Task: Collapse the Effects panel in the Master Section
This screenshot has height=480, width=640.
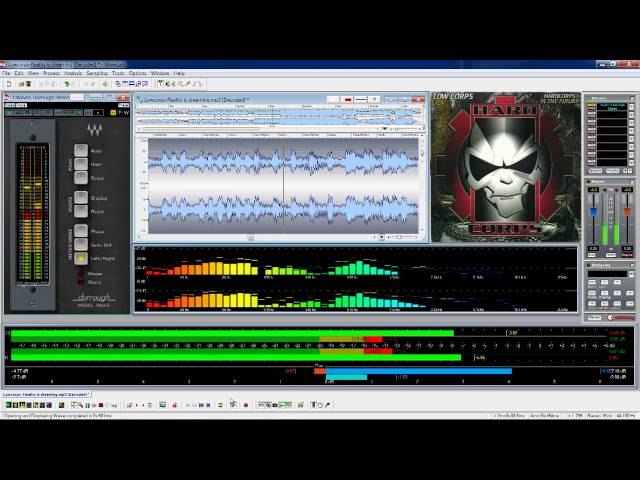Action: tap(631, 98)
